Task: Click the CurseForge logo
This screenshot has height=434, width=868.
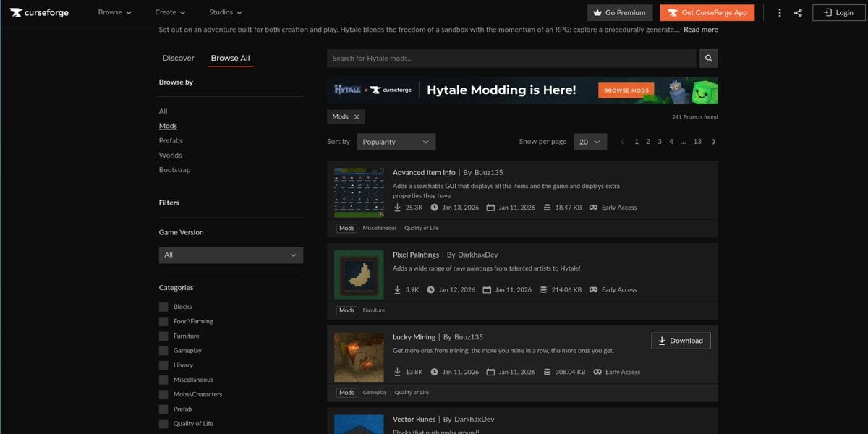Action: coord(39,12)
